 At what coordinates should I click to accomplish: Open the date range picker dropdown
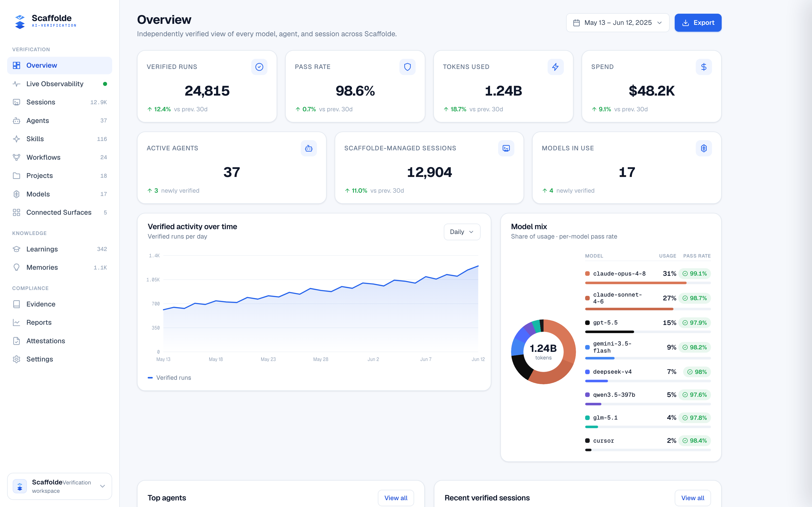pos(618,23)
